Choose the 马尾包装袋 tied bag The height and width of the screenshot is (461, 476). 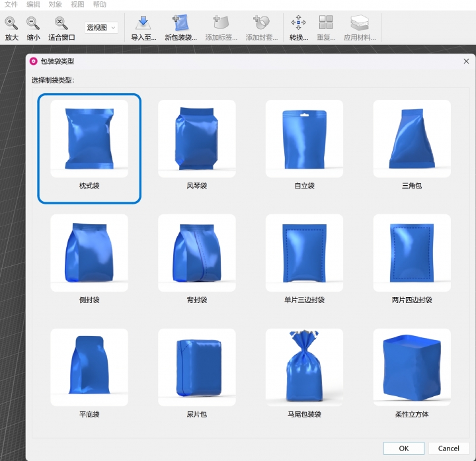tap(304, 367)
